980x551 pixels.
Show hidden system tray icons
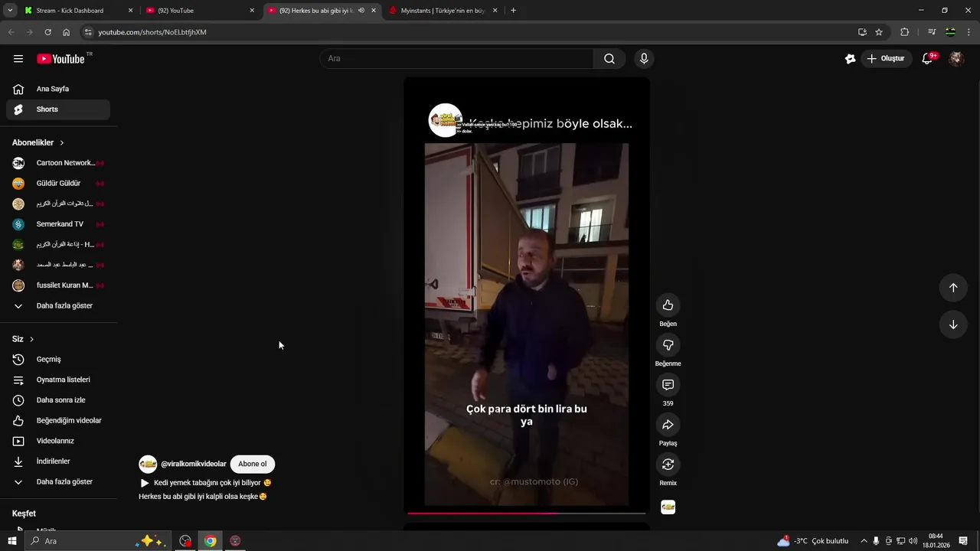[x=864, y=541]
